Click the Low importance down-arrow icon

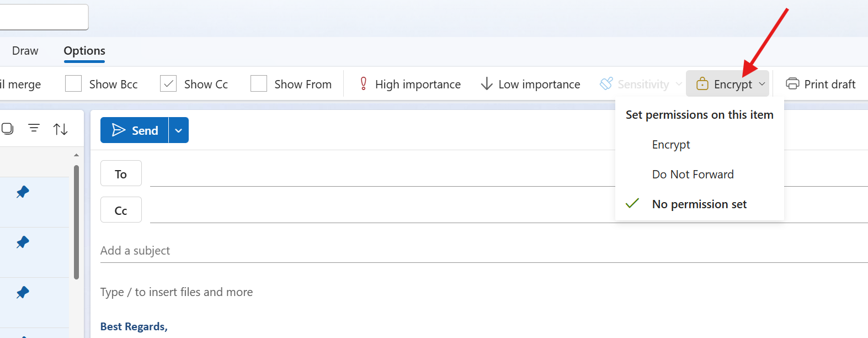pos(486,84)
